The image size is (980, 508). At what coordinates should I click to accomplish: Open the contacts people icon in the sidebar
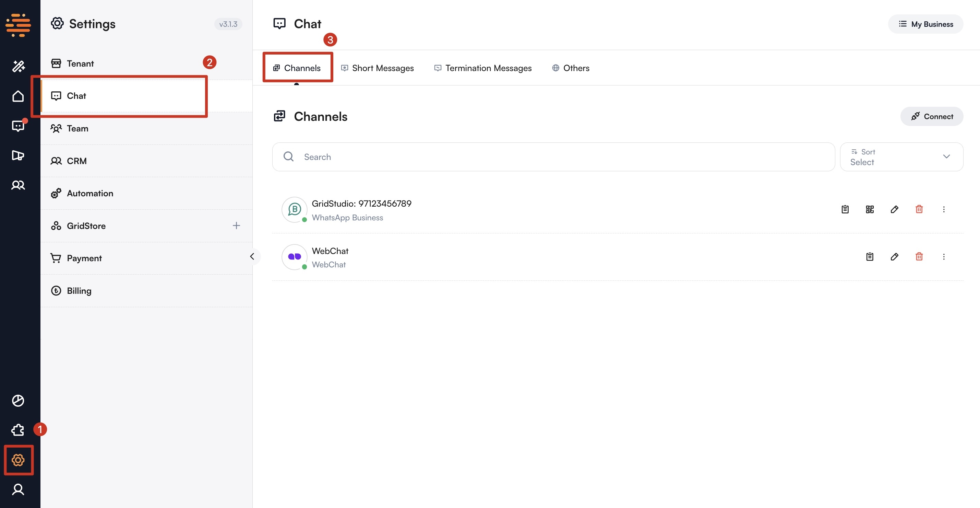point(18,185)
